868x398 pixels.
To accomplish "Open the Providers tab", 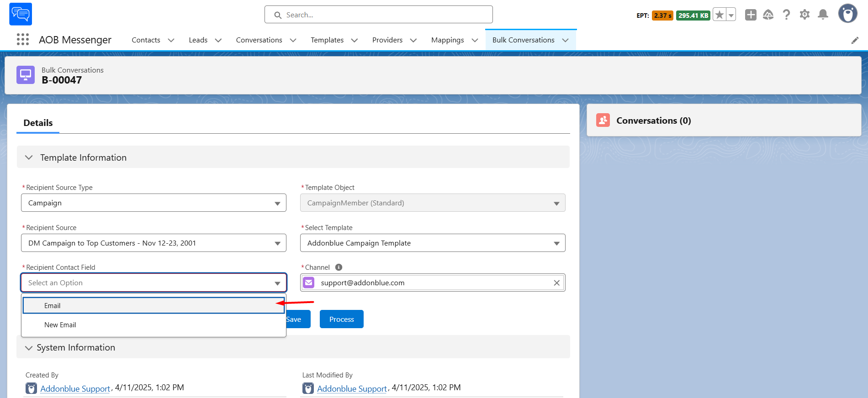I will (x=387, y=40).
